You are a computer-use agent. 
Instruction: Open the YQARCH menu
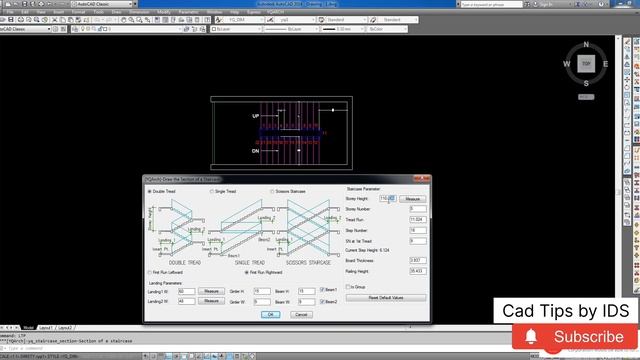(276, 12)
